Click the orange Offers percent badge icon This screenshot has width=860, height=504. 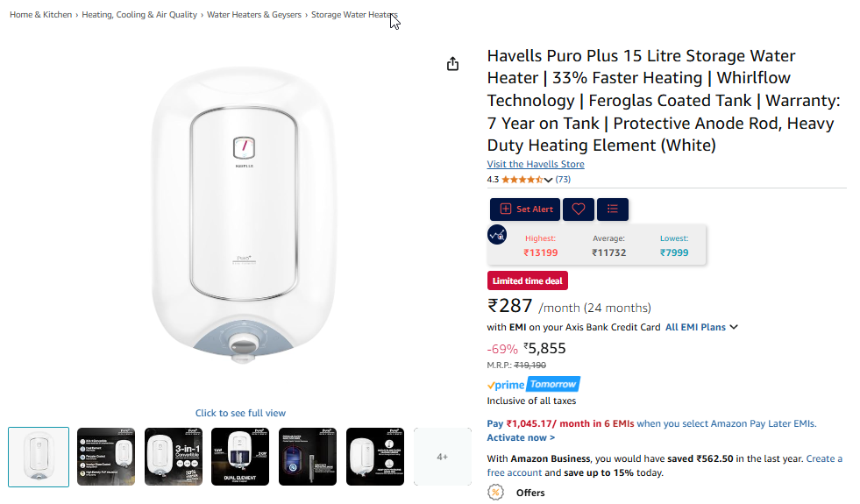495,493
